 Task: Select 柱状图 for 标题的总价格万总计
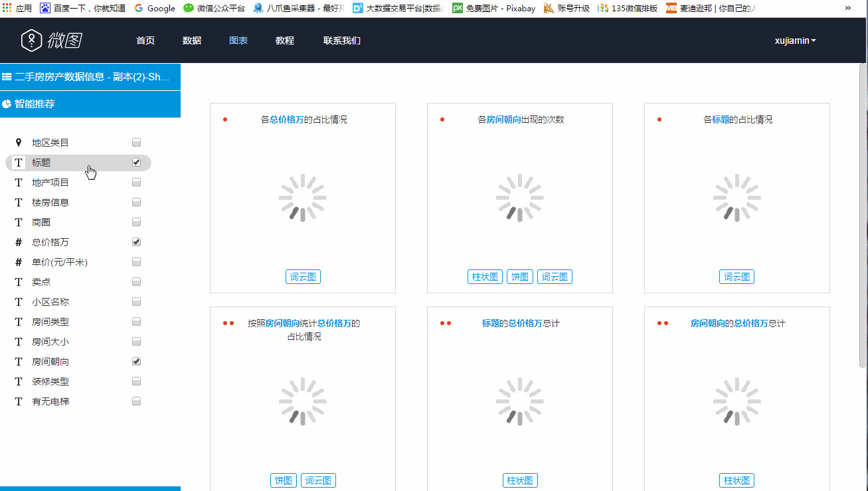pos(520,480)
